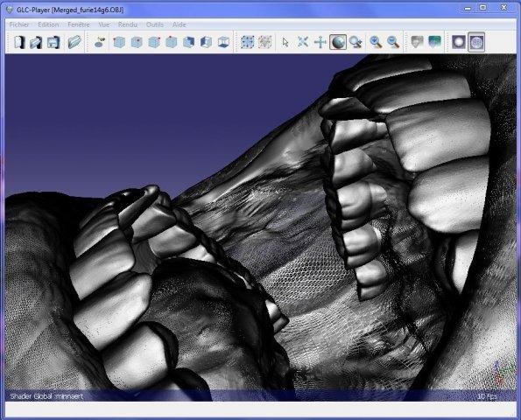
Task: Select the zoom area magnifier tool
Action: tap(356, 43)
